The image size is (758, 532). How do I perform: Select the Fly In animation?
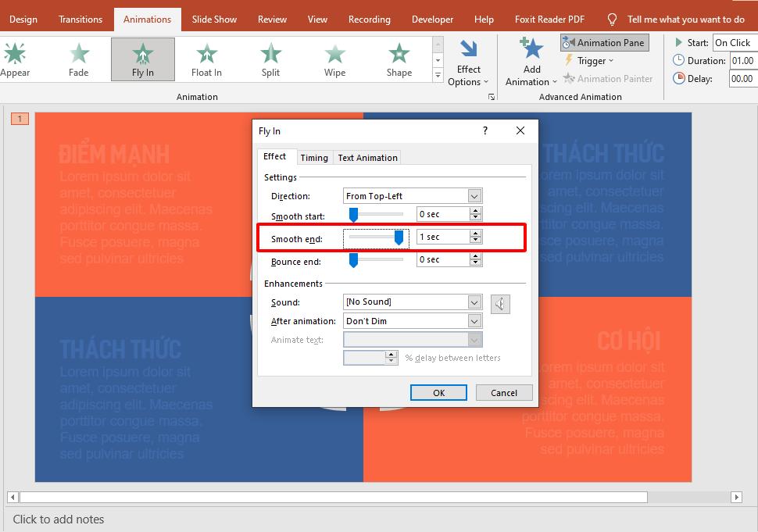click(142, 59)
